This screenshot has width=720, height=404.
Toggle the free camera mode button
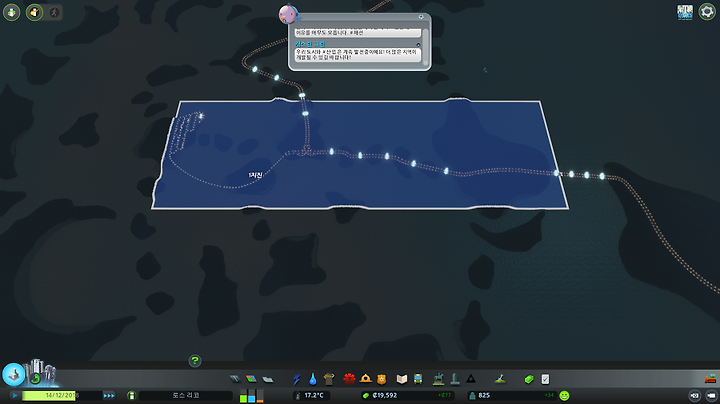click(711, 395)
